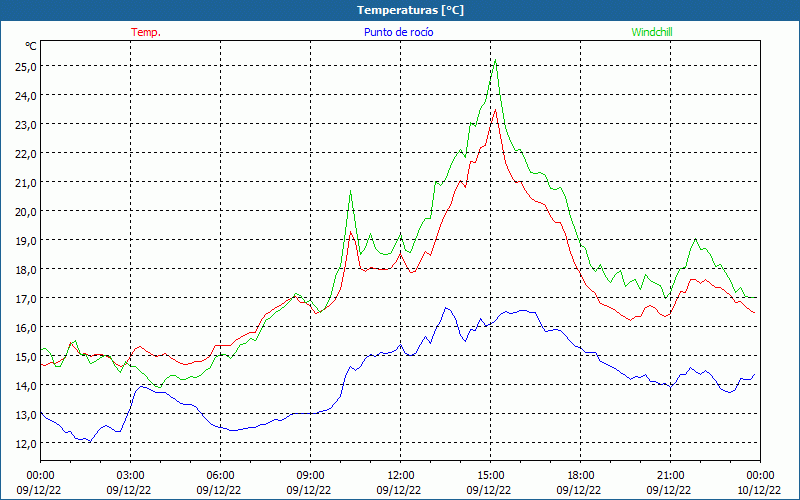Screen dimensions: 800x500
Task: Click the 09/12/22 date under 03:00
Action: click(129, 490)
